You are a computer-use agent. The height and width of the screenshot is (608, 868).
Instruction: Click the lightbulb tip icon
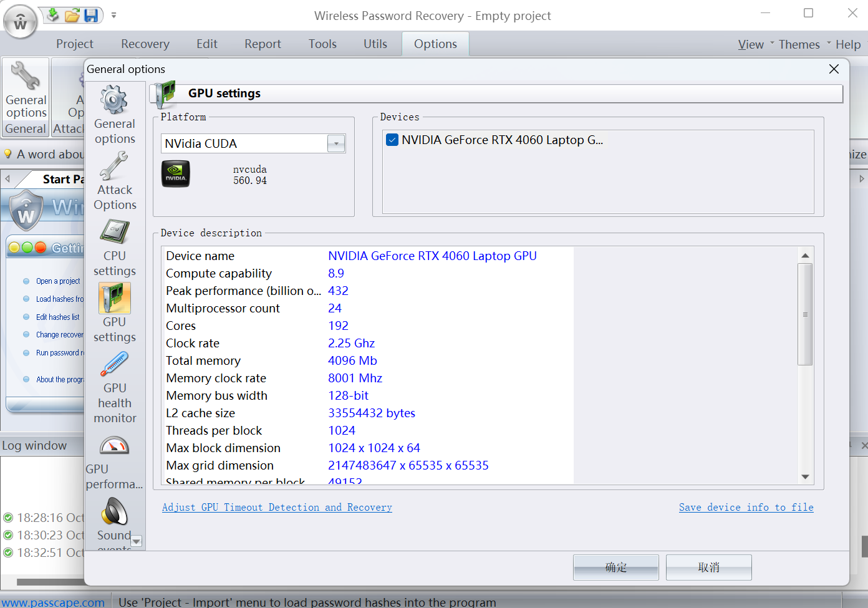click(x=8, y=154)
